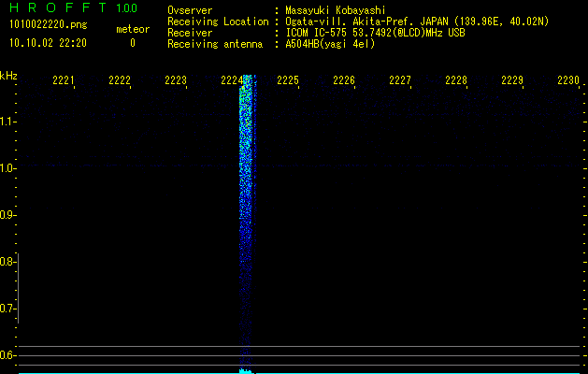588x374 pixels.
Task: Click the 0.7 kHz frequency label
Action: click(x=7, y=309)
